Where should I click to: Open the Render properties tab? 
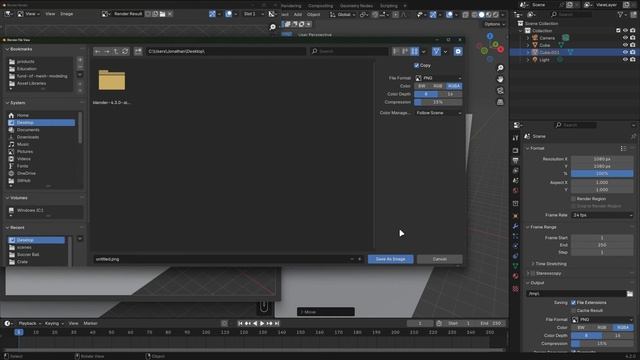click(x=516, y=151)
